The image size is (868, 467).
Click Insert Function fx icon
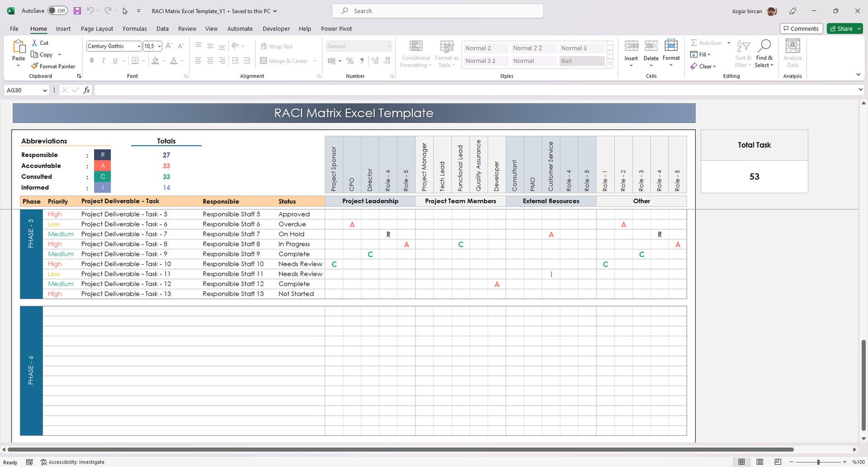click(86, 90)
